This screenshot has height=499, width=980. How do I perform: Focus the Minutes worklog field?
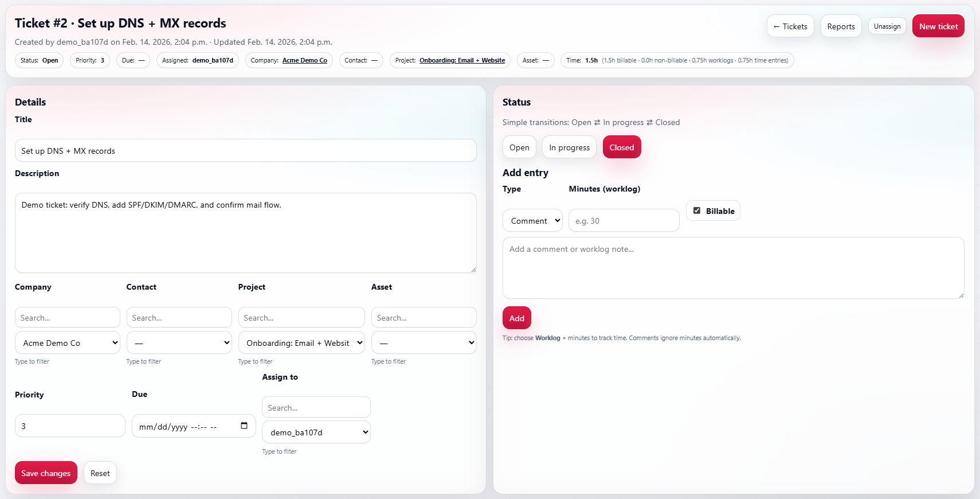(624, 221)
